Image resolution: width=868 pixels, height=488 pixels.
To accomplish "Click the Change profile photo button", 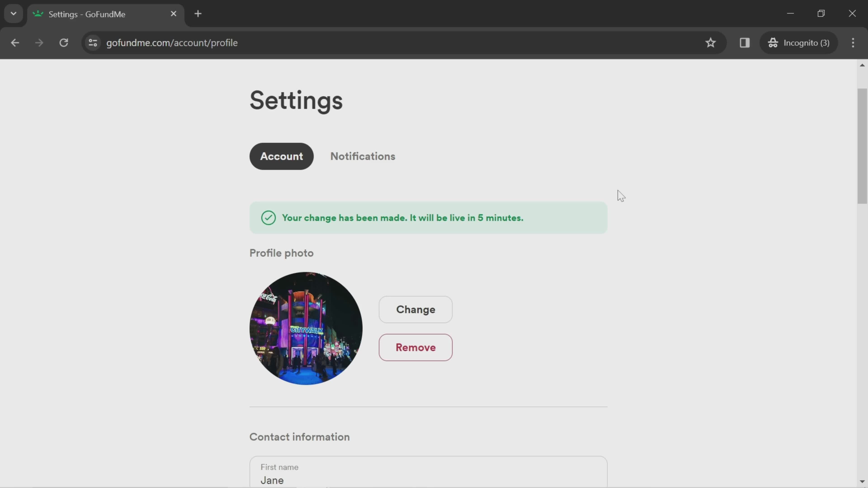I will click(x=415, y=309).
